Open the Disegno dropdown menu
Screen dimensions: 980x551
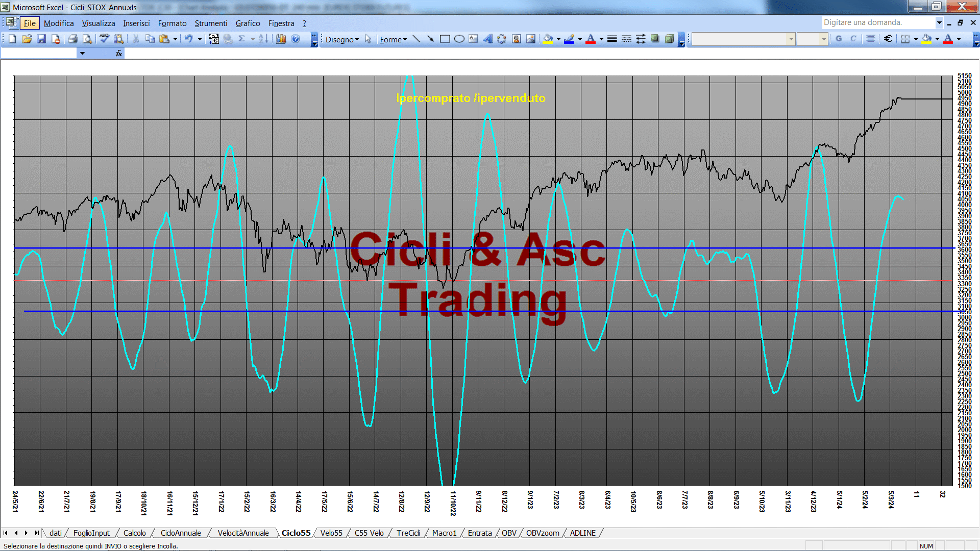click(x=342, y=39)
